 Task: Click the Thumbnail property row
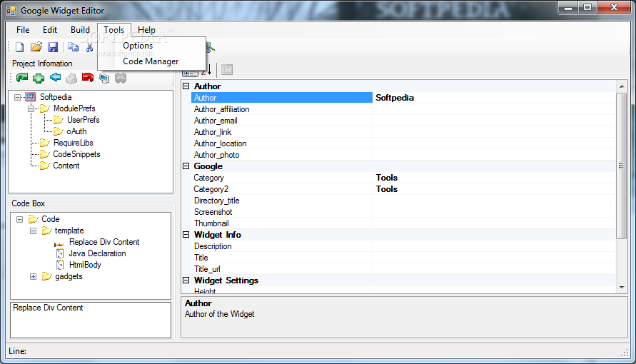click(x=403, y=223)
